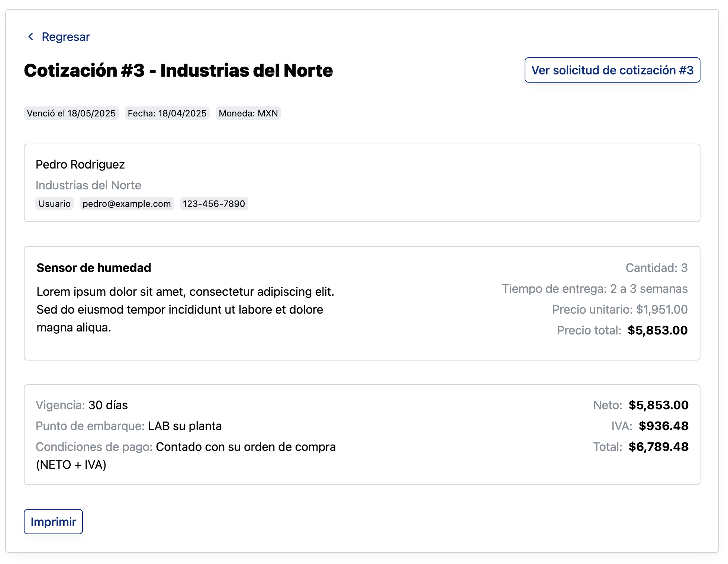
Task: Click the Sensor de humedad item title
Action: coord(94,268)
